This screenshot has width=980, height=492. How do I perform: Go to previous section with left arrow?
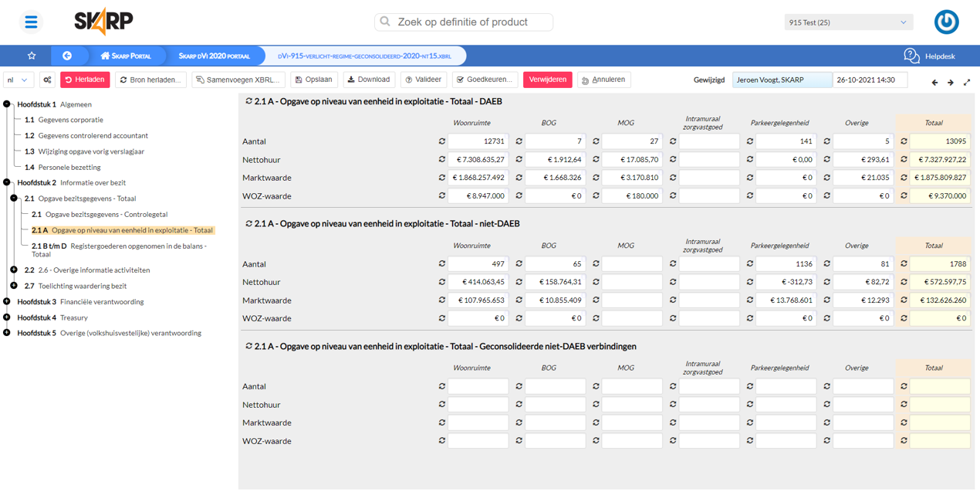934,83
